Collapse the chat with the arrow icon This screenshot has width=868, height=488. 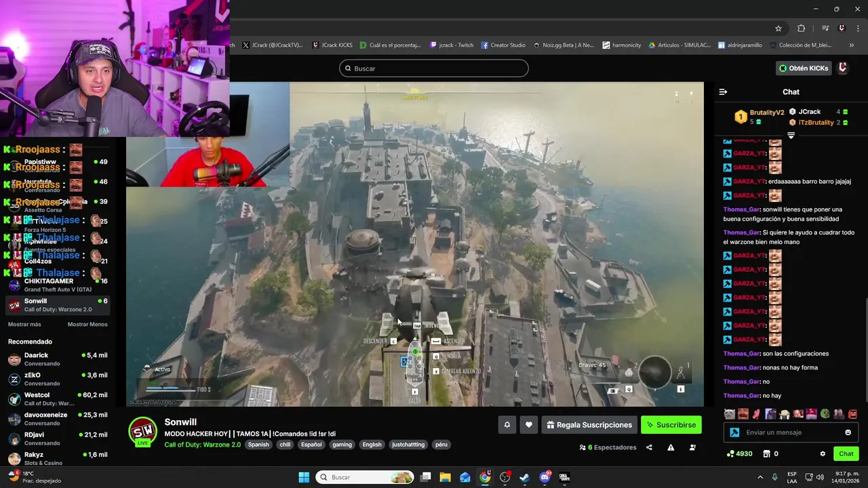pyautogui.click(x=723, y=91)
